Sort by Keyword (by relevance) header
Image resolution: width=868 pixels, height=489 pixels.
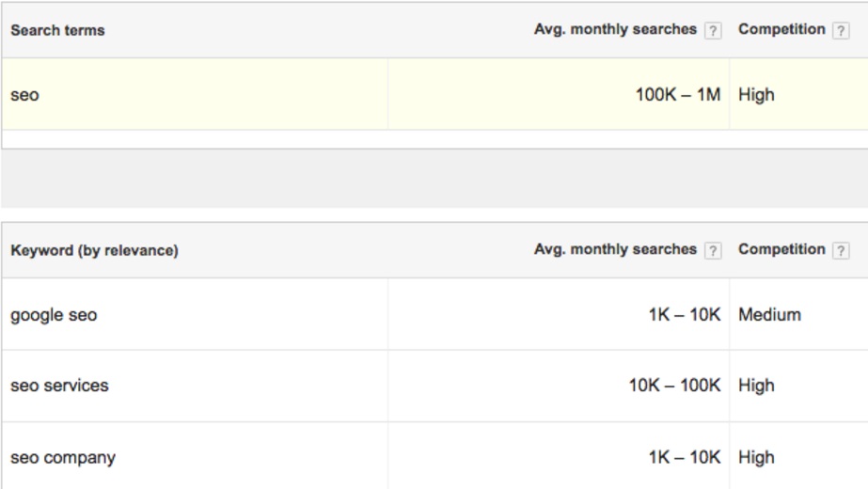click(x=94, y=250)
